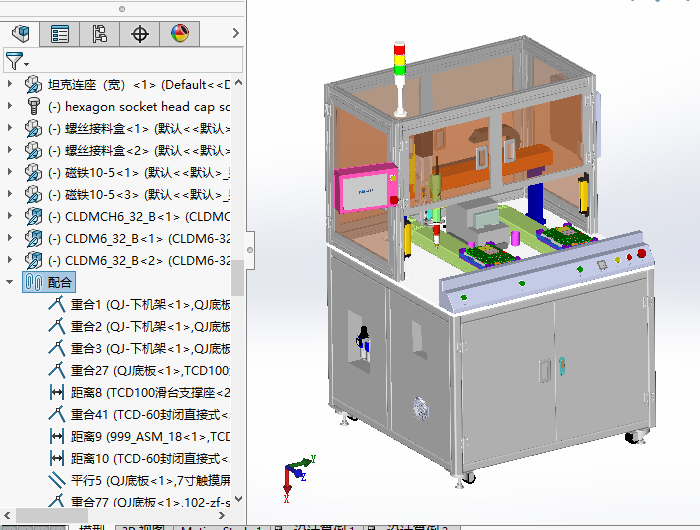Click the coincident mate icon of 重合27
This screenshot has height=530, width=700.
pyautogui.click(x=57, y=370)
